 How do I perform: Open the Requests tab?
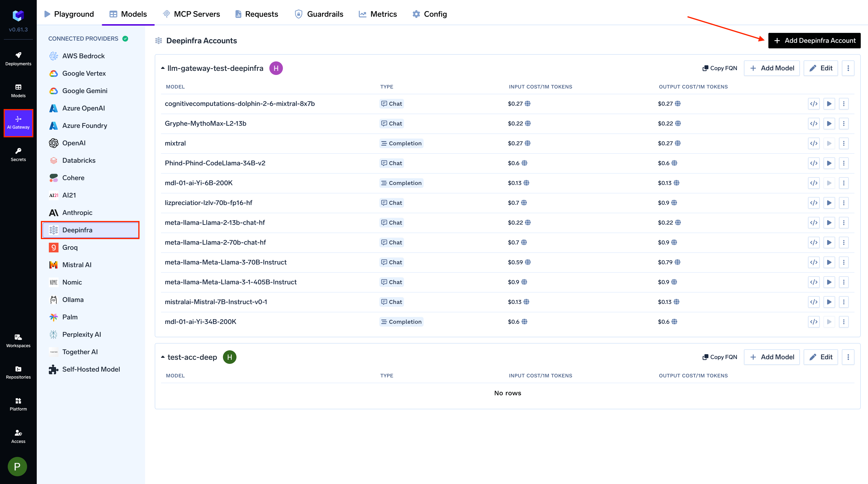[257, 14]
